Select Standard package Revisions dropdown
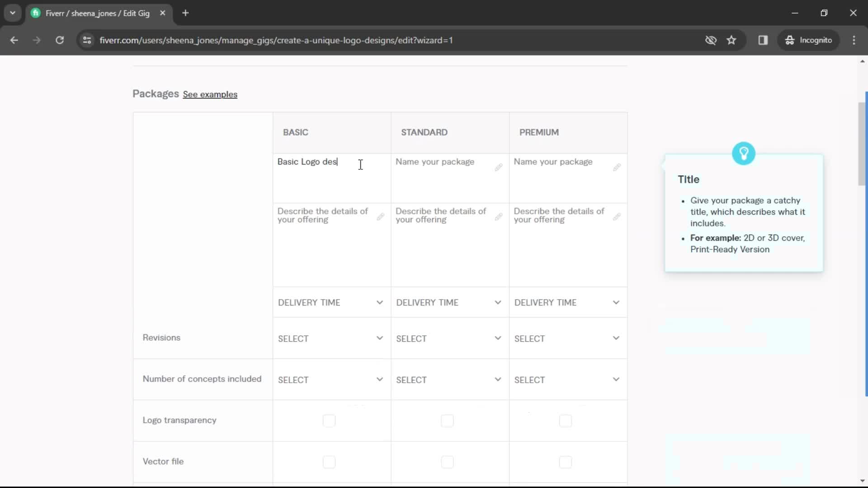 point(448,338)
